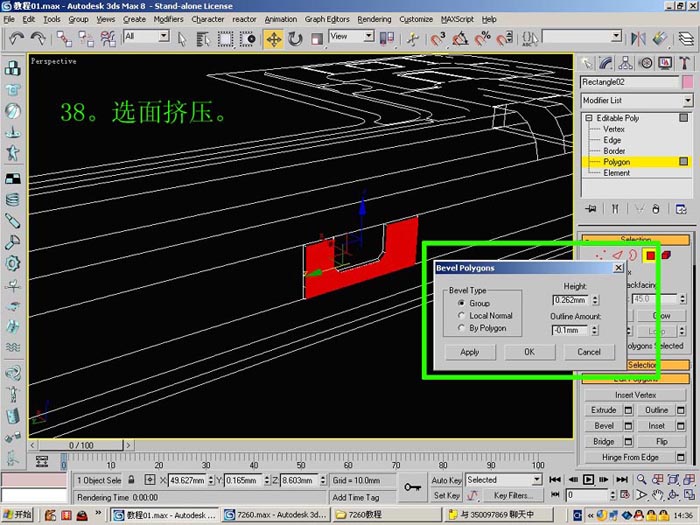This screenshot has height=525, width=700.
Task: Select Vertex sub-object dots icon
Action: (600, 255)
